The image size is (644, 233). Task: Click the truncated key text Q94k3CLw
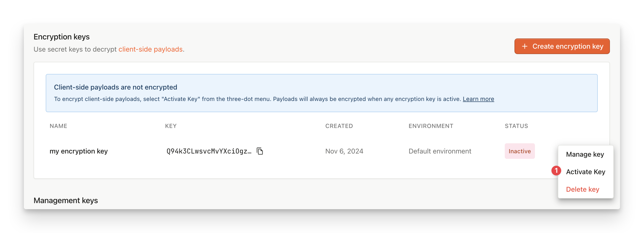click(x=209, y=151)
